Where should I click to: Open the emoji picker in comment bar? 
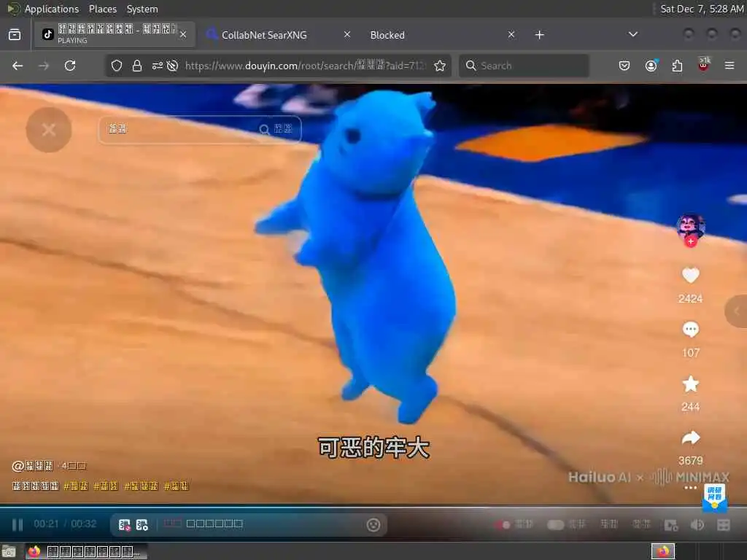[x=373, y=525]
